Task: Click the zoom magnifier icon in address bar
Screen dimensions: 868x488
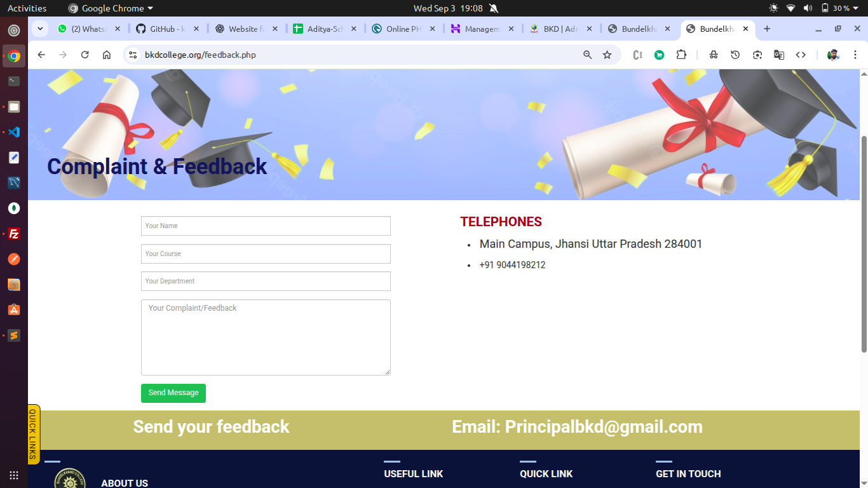Action: (587, 55)
